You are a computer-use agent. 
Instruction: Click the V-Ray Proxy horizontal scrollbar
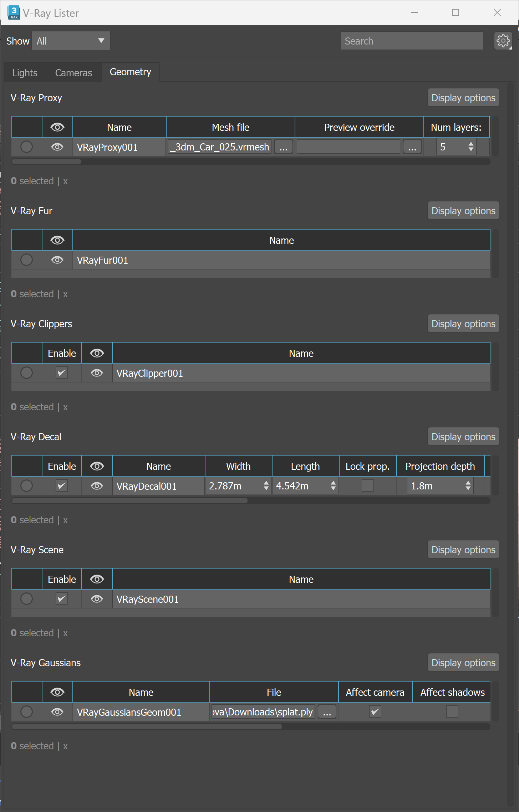click(x=46, y=162)
